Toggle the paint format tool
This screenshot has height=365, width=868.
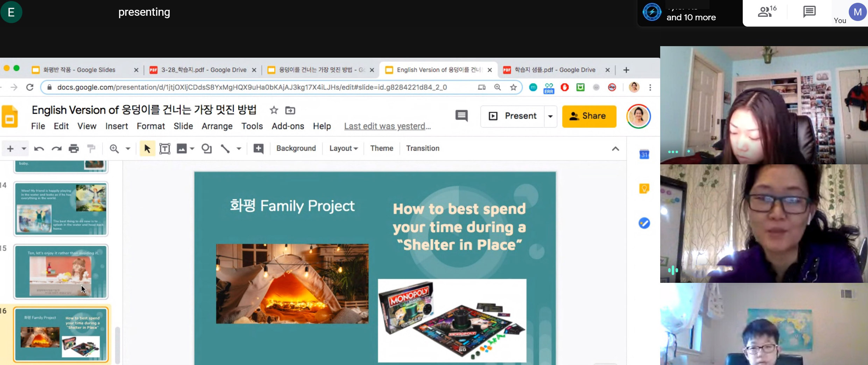(91, 149)
